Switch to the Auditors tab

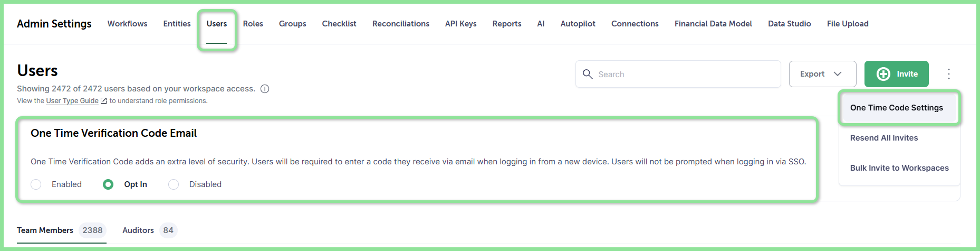tap(149, 230)
